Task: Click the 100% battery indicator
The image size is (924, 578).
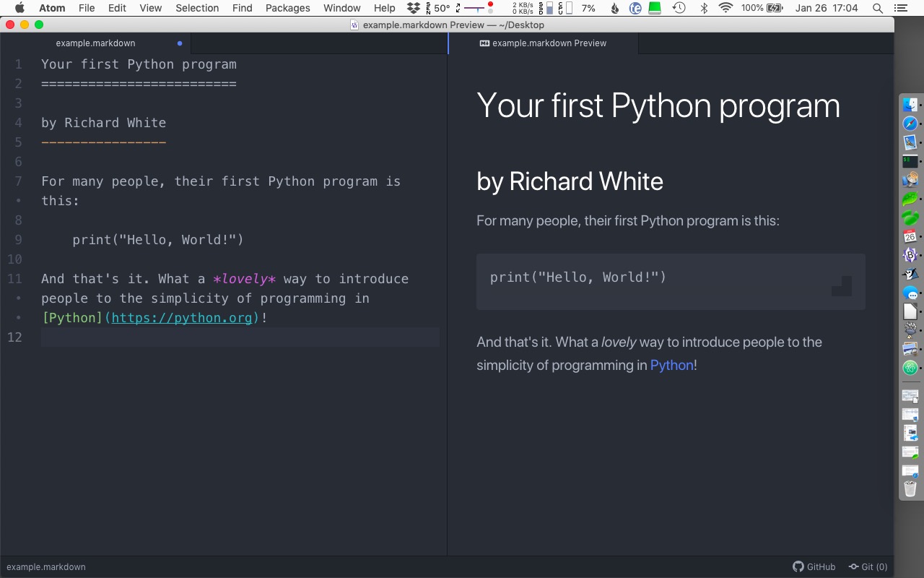Action: pos(762,8)
